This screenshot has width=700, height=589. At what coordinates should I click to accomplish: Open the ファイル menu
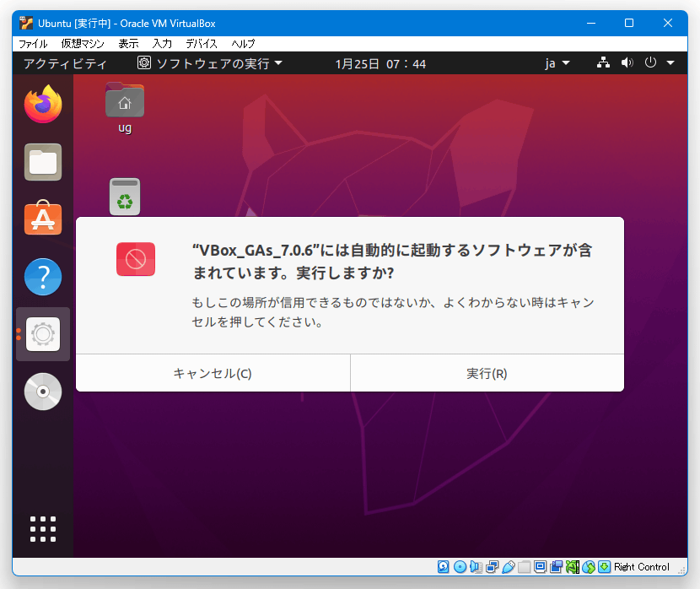click(x=33, y=44)
